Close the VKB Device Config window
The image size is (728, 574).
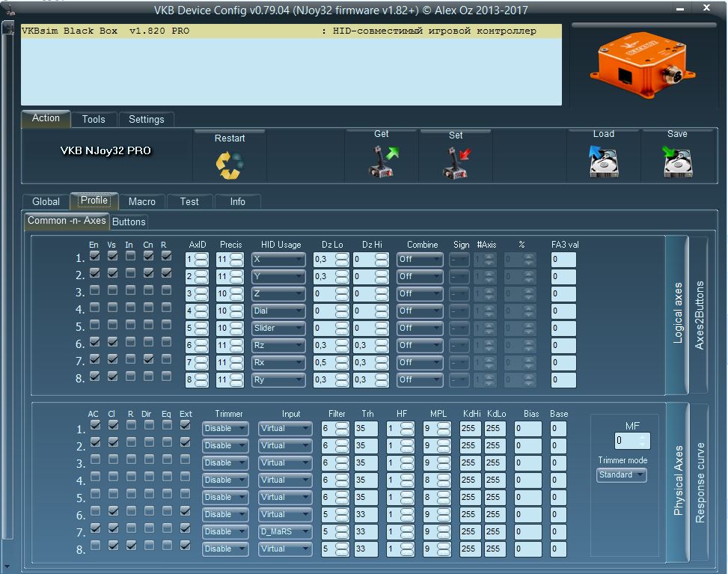point(706,8)
